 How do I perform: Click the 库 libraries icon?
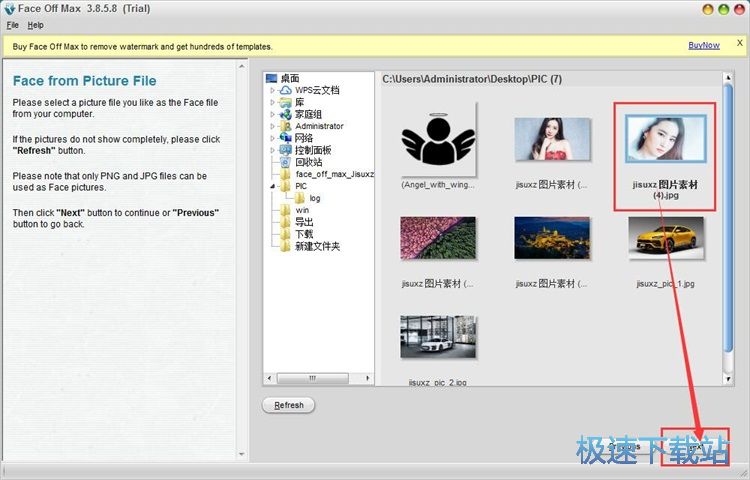click(286, 102)
